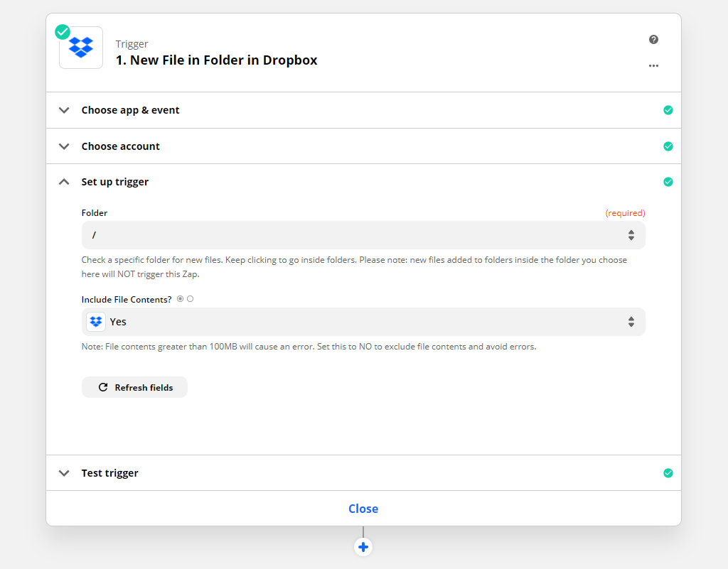The image size is (728, 569).
Task: Click the green checkmark on the Set up trigger row
Action: 668,182
